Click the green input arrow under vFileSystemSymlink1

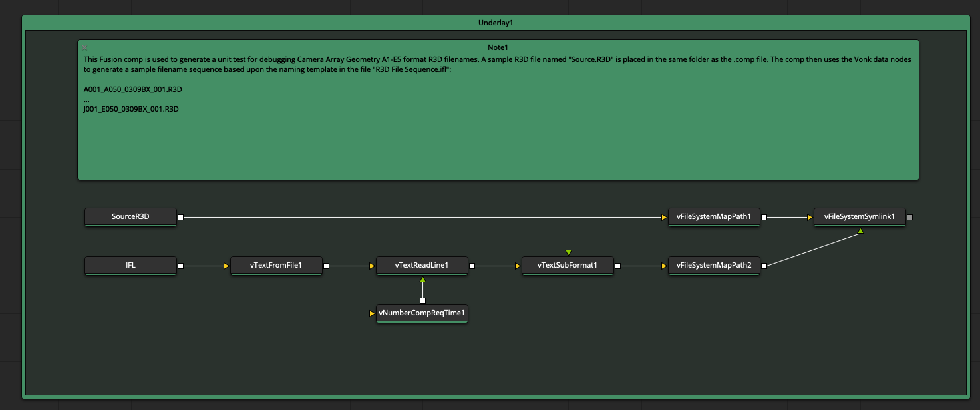click(x=860, y=230)
